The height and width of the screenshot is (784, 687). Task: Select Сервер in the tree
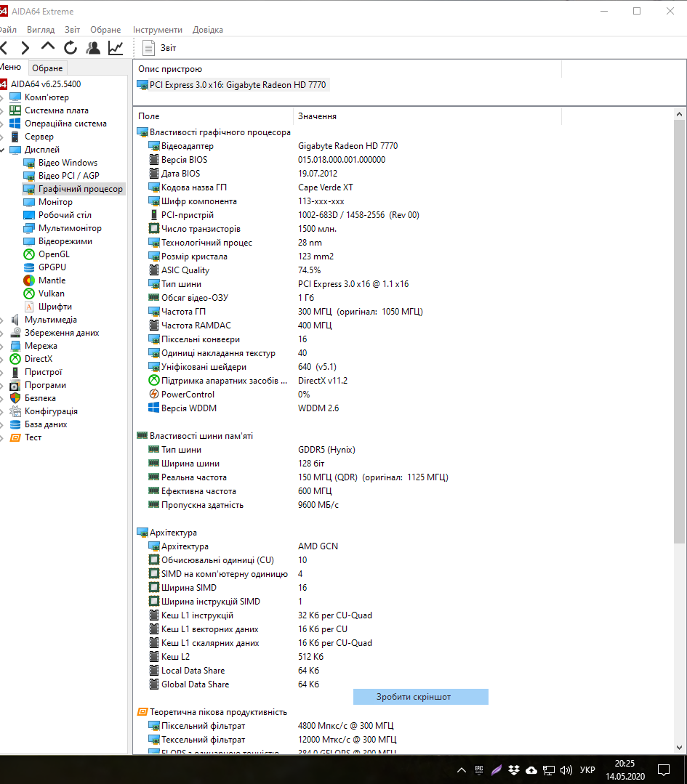39,137
